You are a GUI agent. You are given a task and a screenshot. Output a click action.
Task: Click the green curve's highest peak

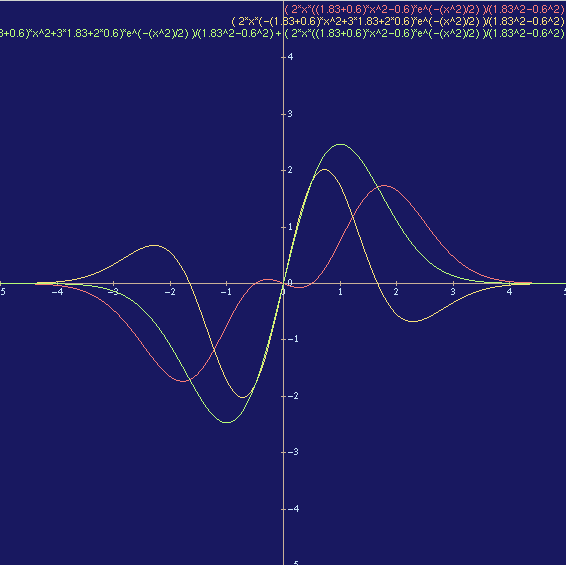click(340, 144)
